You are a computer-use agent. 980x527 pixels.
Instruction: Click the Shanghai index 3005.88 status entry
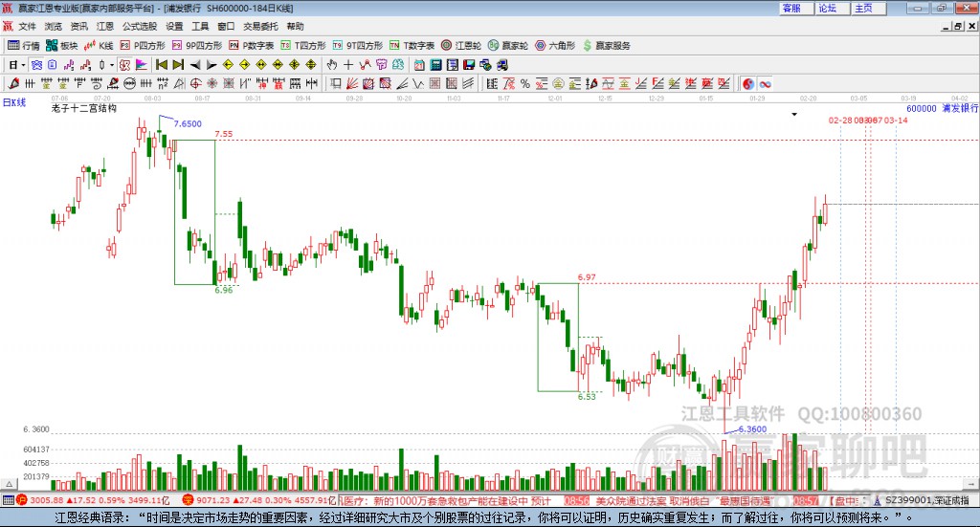pyautogui.click(x=93, y=500)
